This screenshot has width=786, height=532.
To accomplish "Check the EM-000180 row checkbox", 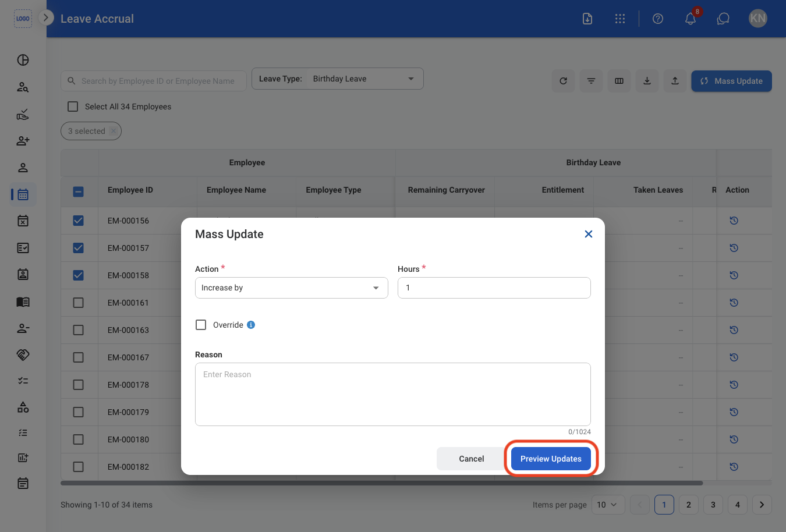I will (x=79, y=439).
